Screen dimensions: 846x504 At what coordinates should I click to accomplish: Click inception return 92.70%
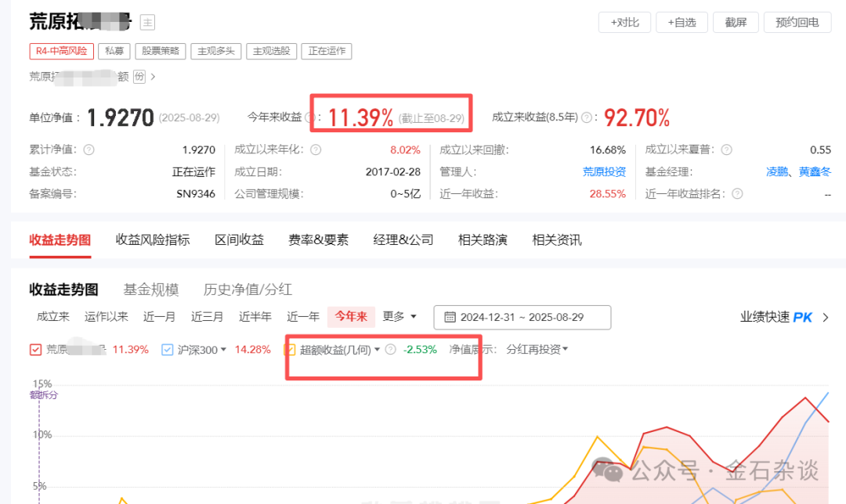[x=637, y=117]
